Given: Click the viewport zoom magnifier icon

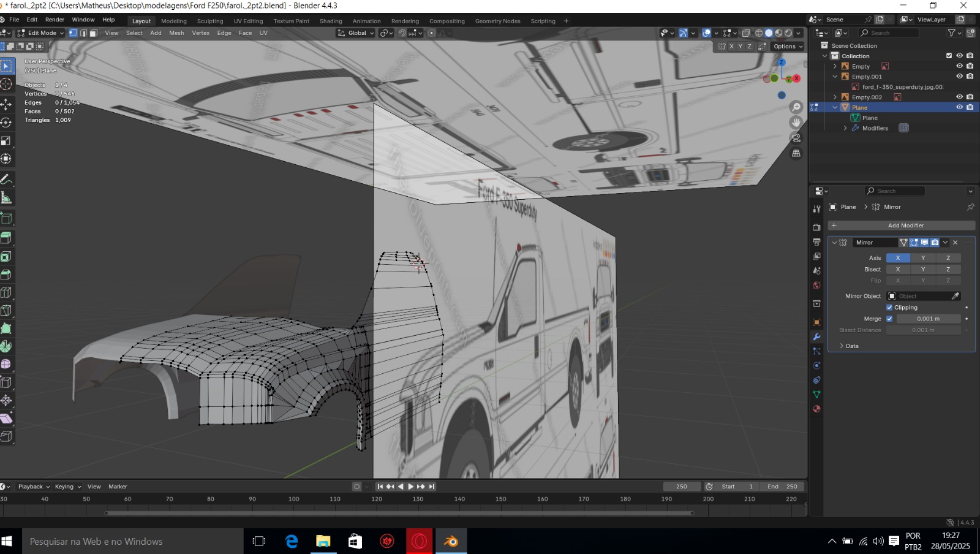Looking at the screenshot, I should tap(796, 107).
